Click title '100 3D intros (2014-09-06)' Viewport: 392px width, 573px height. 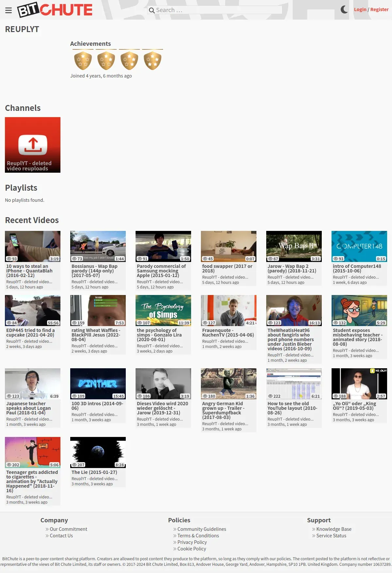pyautogui.click(x=97, y=406)
